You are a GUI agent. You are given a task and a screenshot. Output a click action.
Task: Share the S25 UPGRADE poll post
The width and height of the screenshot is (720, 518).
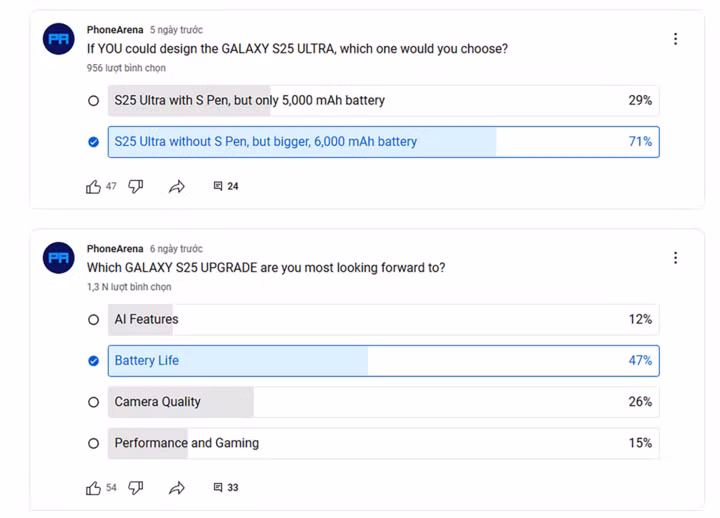click(177, 488)
